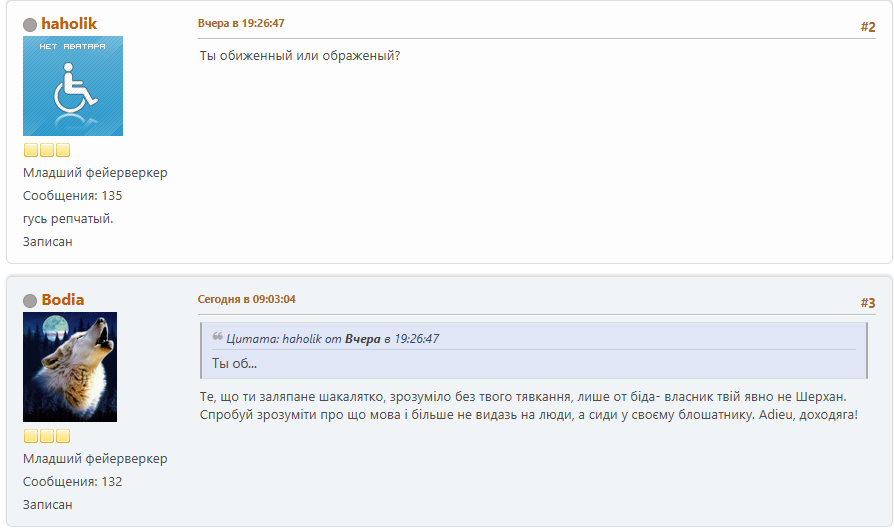Click the truncated quote text 'Ты об...'
Screen dimensions: 894x528
tap(234, 364)
